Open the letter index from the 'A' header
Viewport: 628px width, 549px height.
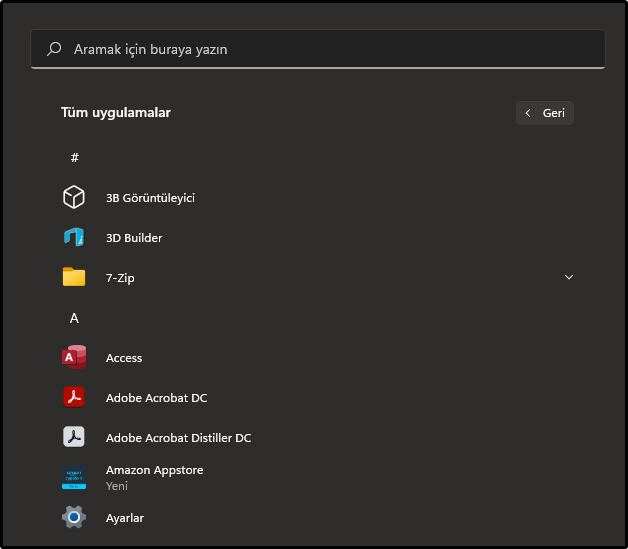[74, 318]
